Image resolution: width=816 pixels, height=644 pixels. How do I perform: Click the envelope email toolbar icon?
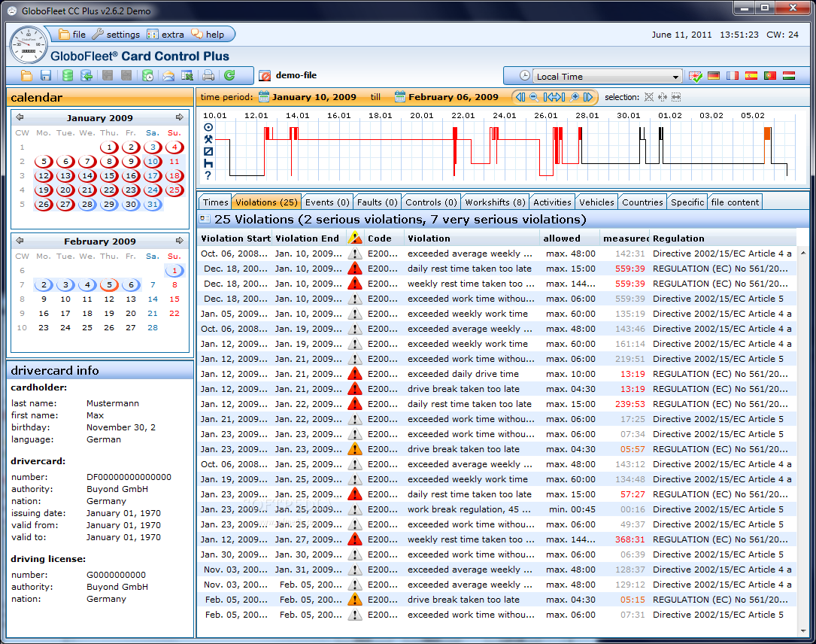168,75
